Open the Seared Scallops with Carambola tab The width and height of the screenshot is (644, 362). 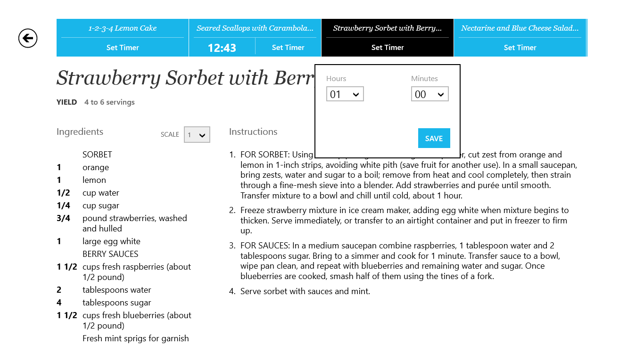pos(255,28)
